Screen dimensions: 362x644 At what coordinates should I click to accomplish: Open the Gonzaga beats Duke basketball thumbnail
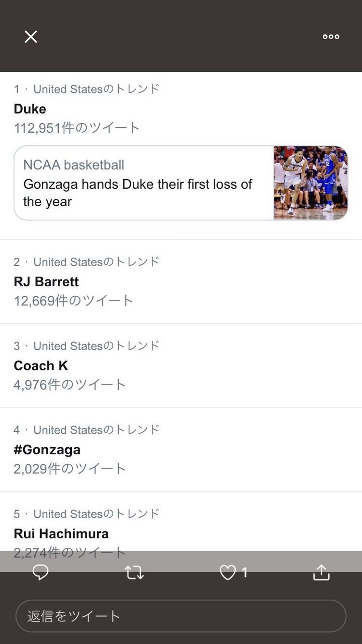(x=311, y=183)
